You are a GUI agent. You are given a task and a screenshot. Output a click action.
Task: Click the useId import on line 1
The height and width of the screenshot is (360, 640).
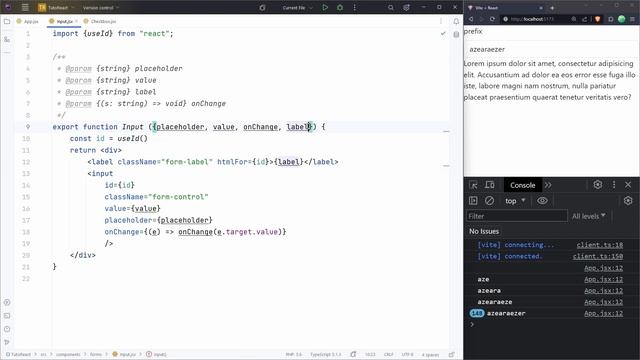(98, 33)
